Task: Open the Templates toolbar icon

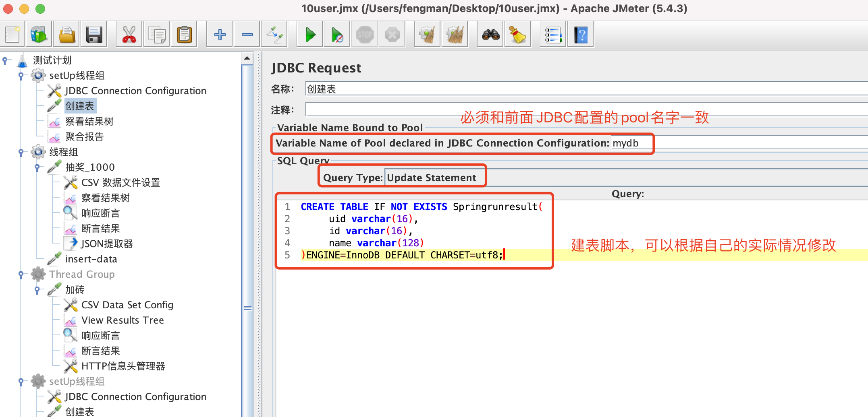Action: pyautogui.click(x=39, y=35)
